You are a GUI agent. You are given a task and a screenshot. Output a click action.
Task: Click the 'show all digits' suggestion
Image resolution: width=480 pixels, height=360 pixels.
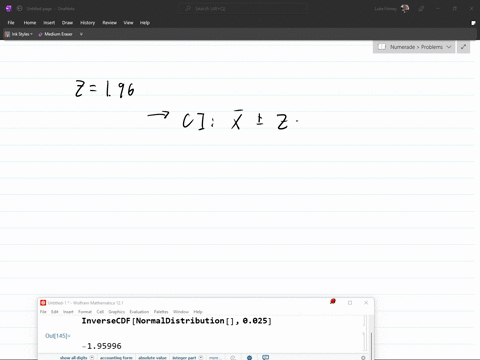point(74,358)
